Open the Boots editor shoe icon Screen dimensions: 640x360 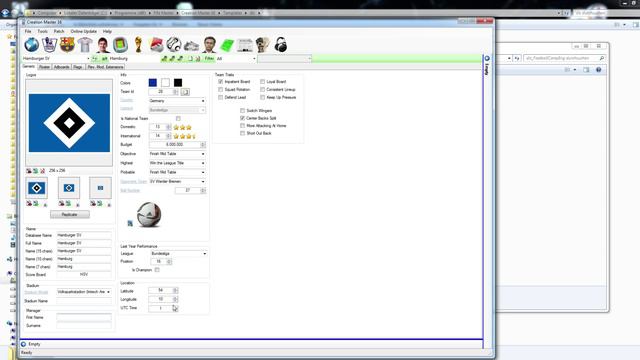coord(191,46)
